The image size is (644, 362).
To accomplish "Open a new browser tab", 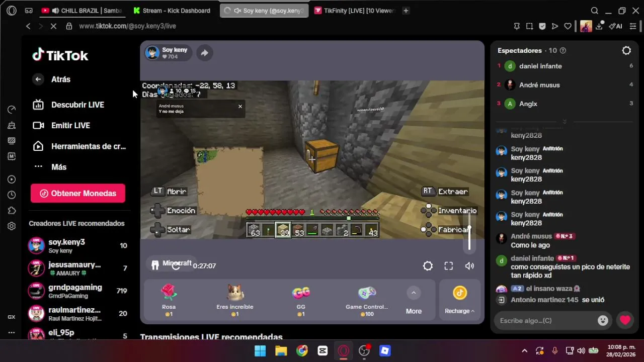I will [x=406, y=11].
